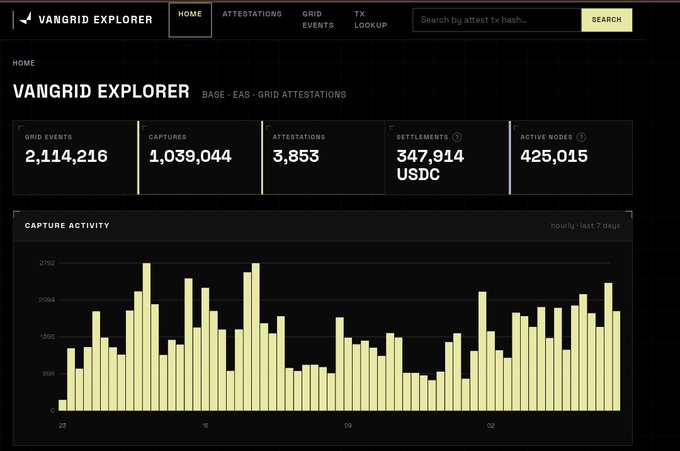Click the VANGRID EXPLORER page heading
Image resolution: width=680 pixels, height=451 pixels.
point(101,92)
